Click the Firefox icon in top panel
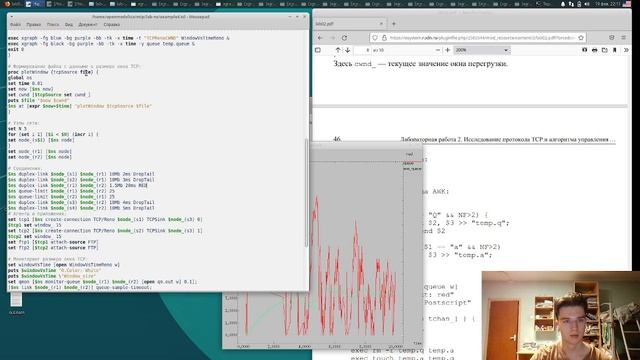The width and height of the screenshot is (640, 360). tap(7, 4)
